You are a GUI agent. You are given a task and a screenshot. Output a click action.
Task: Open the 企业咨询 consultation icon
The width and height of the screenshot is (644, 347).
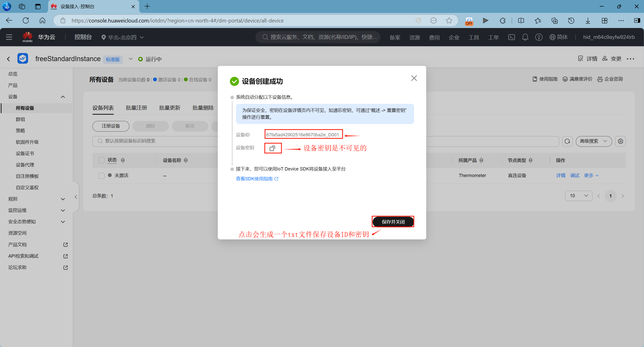(600, 79)
